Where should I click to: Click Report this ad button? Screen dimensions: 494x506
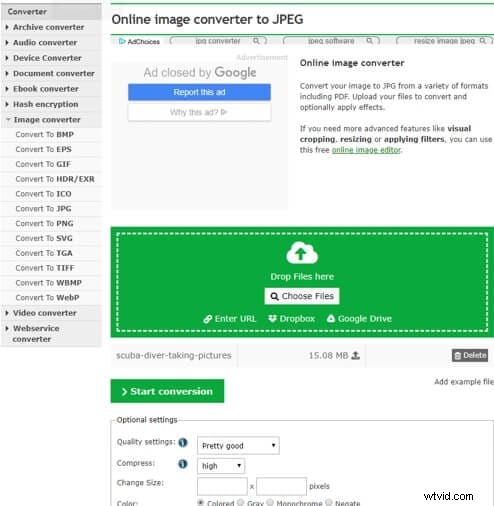point(199,92)
